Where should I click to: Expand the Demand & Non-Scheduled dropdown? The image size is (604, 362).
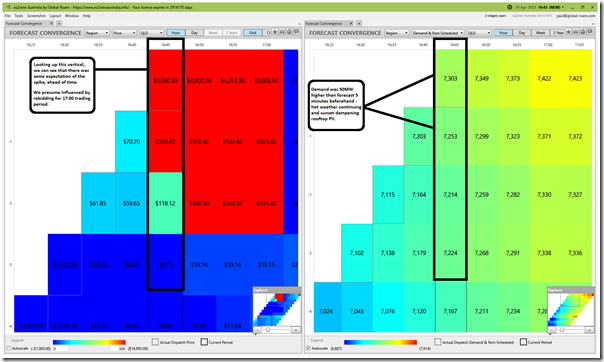438,33
